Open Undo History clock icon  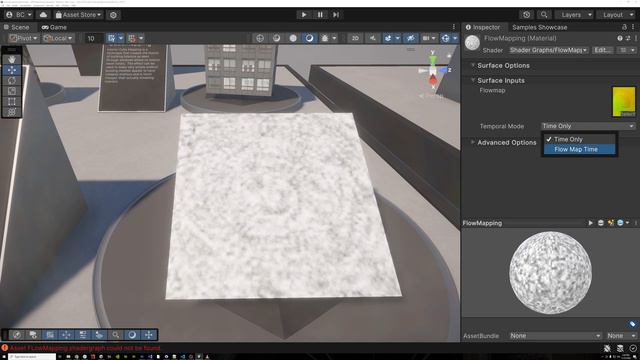tap(527, 15)
